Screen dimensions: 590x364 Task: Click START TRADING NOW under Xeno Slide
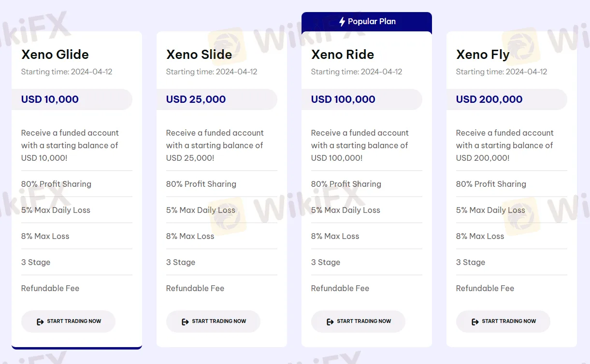pos(213,322)
